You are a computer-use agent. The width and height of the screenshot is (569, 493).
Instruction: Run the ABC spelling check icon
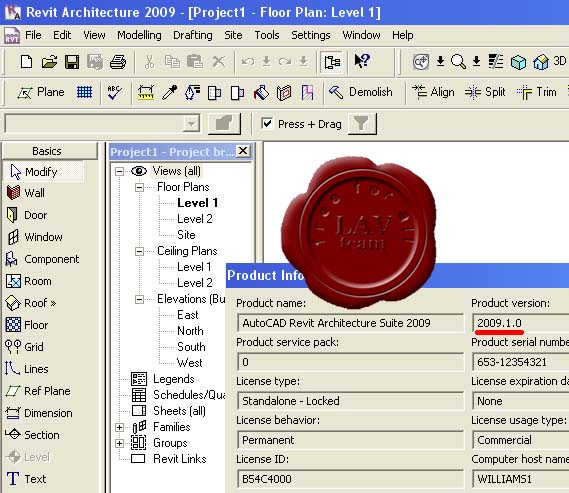[x=114, y=92]
